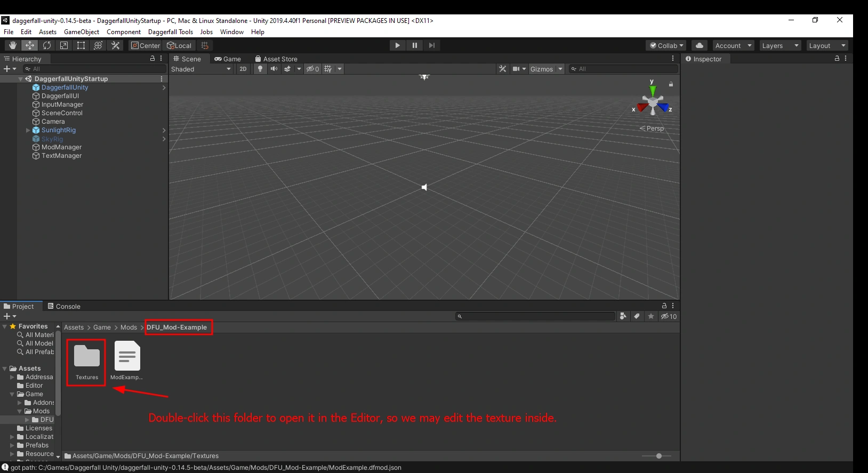Toggle 2D view in the Scene

[x=243, y=69]
